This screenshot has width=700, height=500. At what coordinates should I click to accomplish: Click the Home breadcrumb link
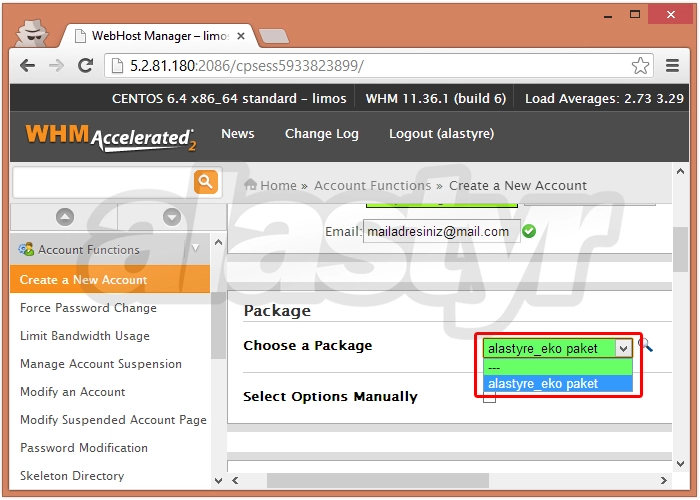(278, 185)
